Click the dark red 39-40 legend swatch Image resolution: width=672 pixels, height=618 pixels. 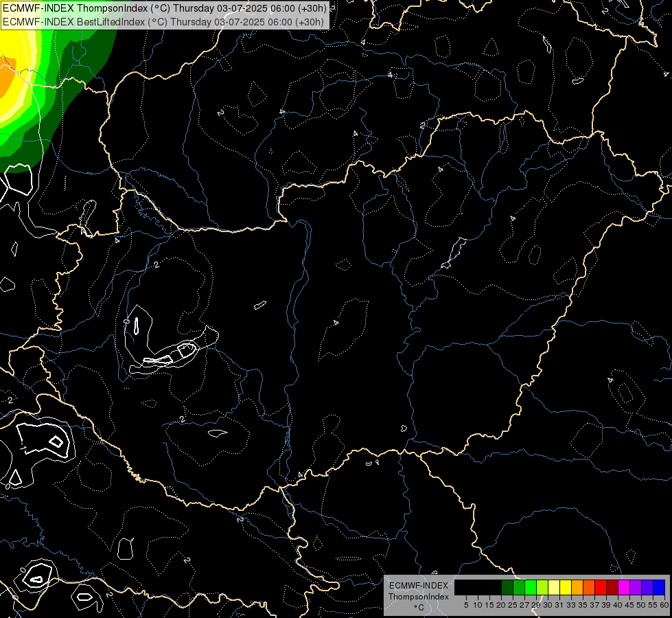(x=612, y=587)
